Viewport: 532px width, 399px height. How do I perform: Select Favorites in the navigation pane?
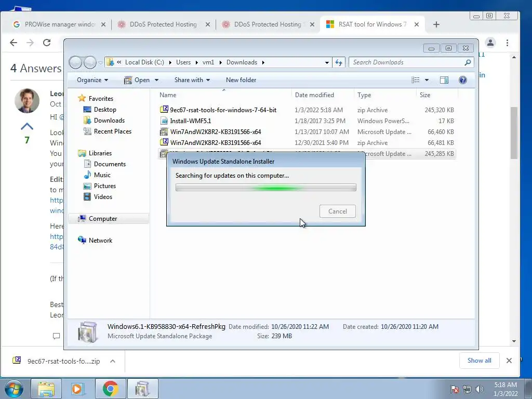[x=101, y=98]
